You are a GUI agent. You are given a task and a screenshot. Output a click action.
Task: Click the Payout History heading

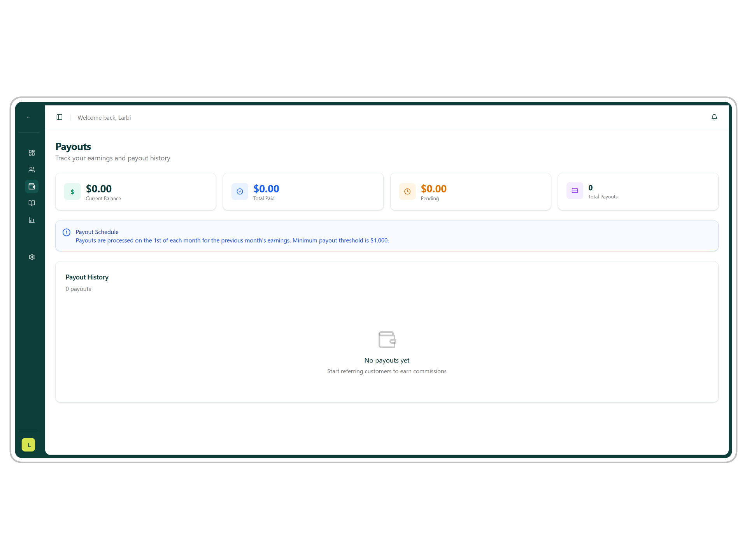pyautogui.click(x=87, y=277)
